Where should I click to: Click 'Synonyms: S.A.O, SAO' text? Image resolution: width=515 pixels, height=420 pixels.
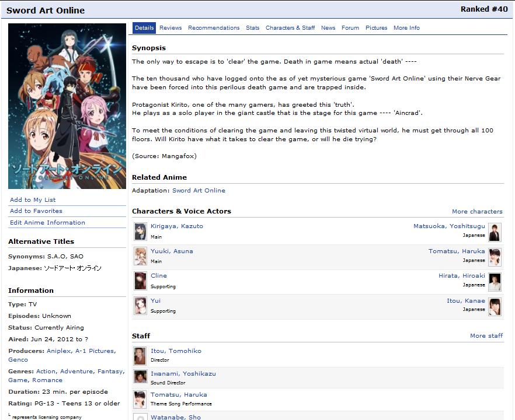(46, 256)
